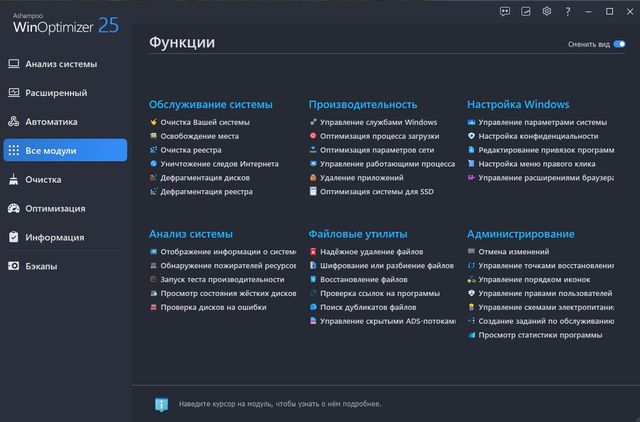Click the gamepad icon beside Оптимизация

tap(14, 209)
